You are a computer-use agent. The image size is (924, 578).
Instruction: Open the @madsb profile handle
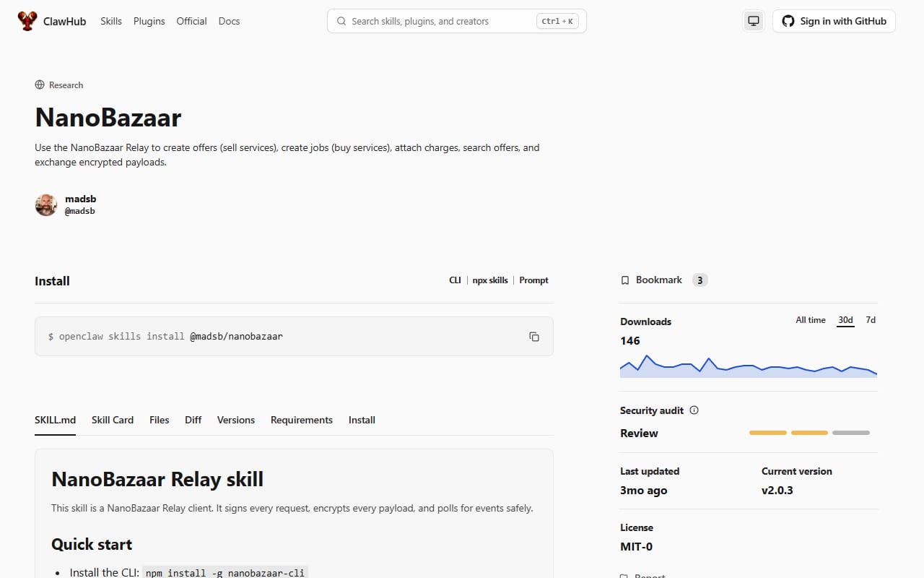[x=80, y=212]
